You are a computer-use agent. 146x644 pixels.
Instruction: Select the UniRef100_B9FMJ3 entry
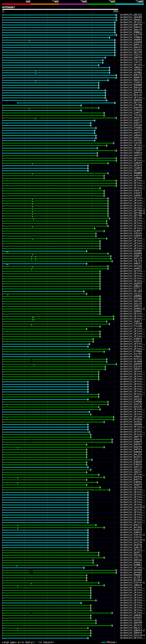click(131, 45)
